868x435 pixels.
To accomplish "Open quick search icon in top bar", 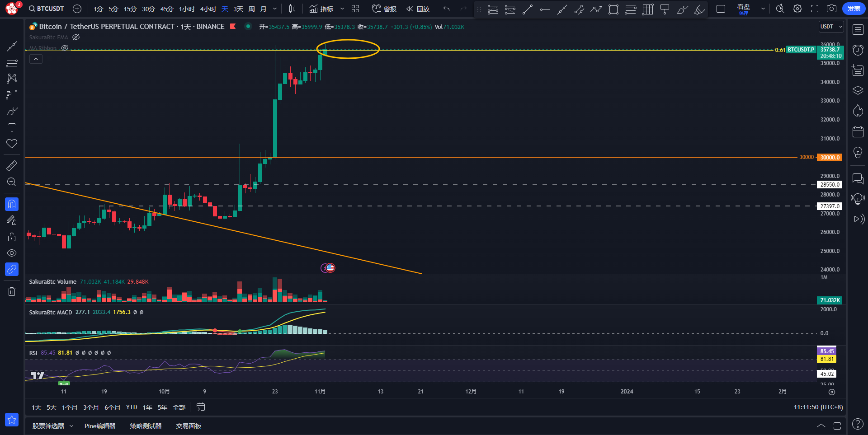I will (780, 9).
